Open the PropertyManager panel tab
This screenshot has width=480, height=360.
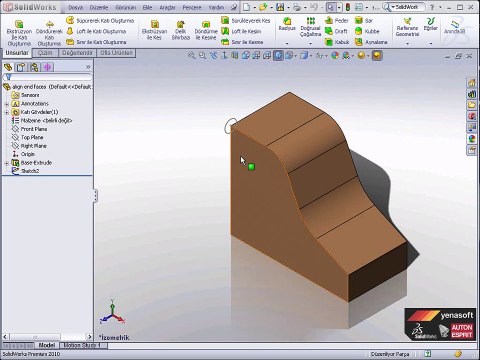click(21, 67)
